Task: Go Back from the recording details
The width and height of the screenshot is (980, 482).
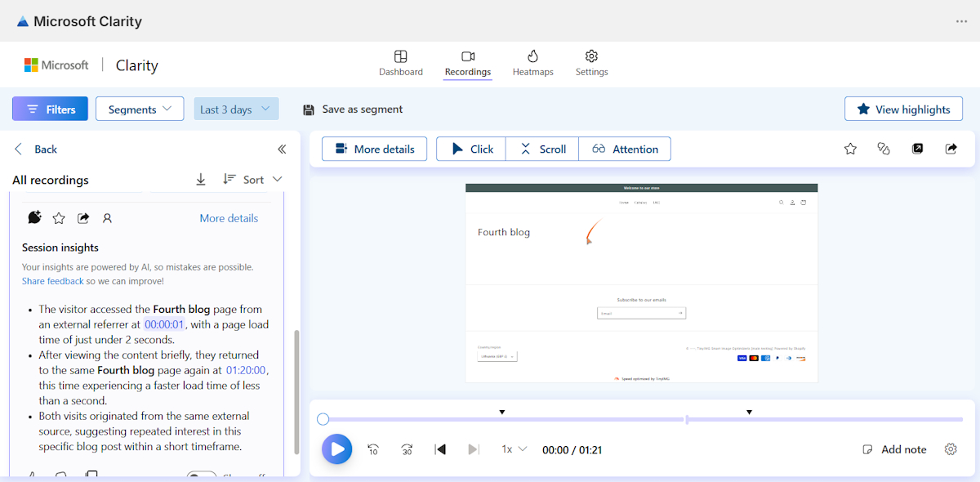Action: coord(36,149)
